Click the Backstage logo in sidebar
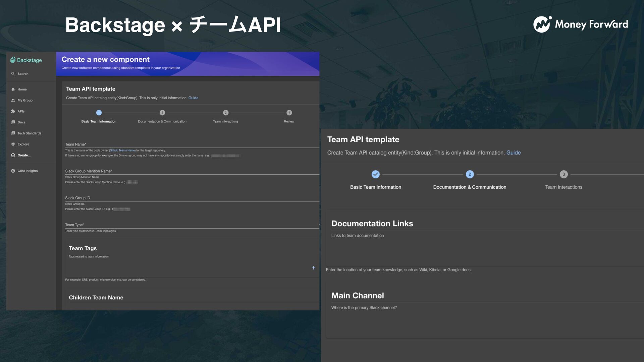The width and height of the screenshot is (644, 362). (26, 60)
